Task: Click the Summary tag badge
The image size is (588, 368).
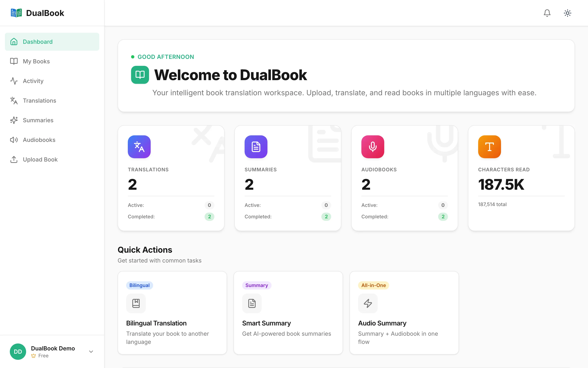Action: tap(257, 285)
